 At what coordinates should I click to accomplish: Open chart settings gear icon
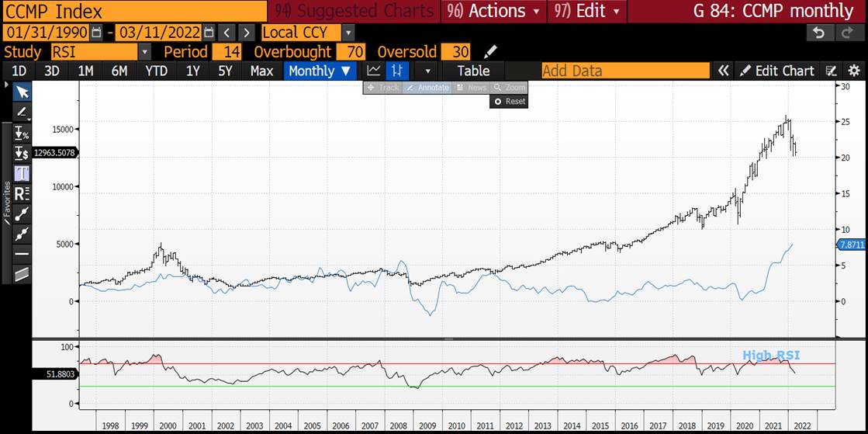click(854, 71)
